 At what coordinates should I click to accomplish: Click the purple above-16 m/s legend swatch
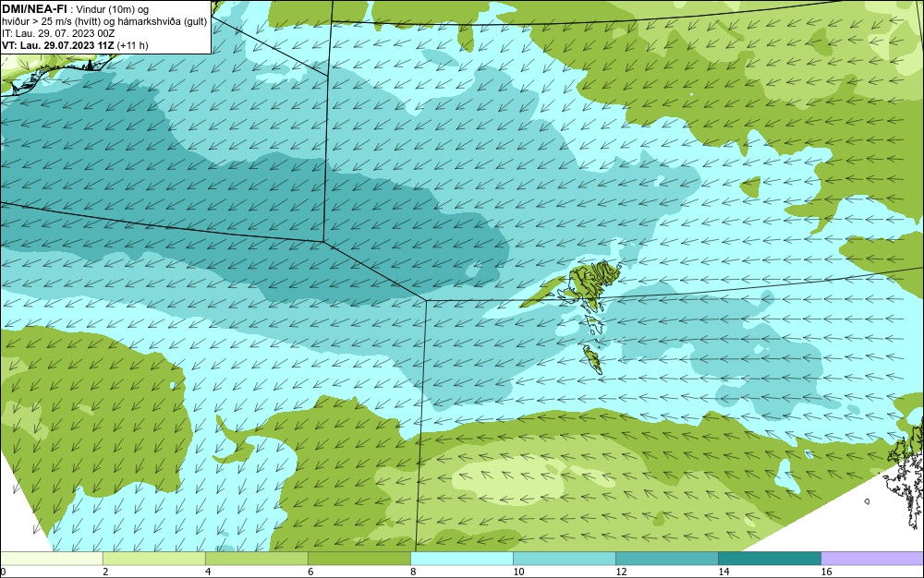click(x=872, y=559)
